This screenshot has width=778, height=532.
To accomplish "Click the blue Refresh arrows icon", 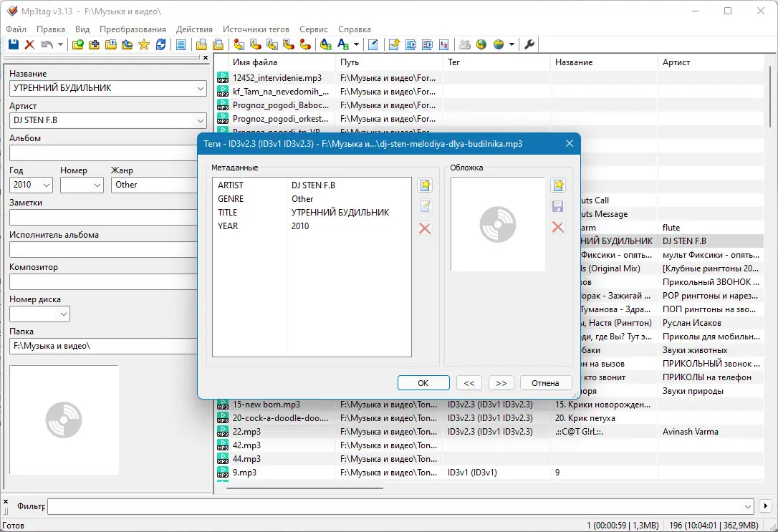I will coord(160,44).
